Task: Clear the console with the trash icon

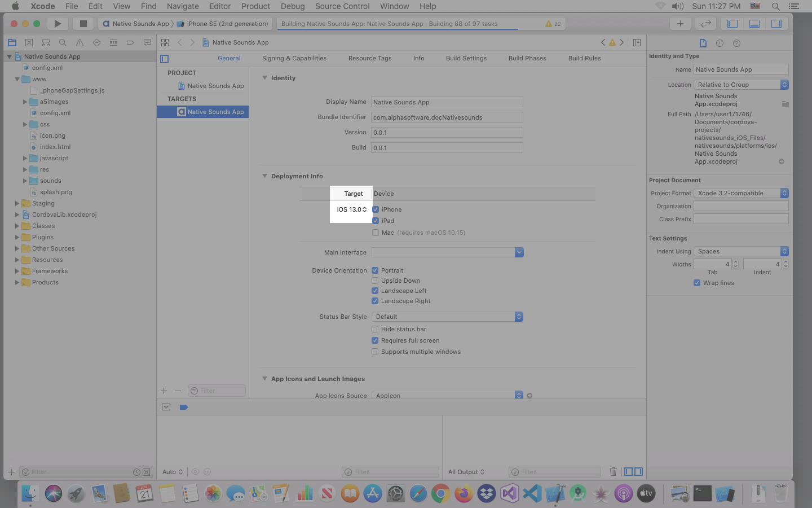Action: pos(613,471)
